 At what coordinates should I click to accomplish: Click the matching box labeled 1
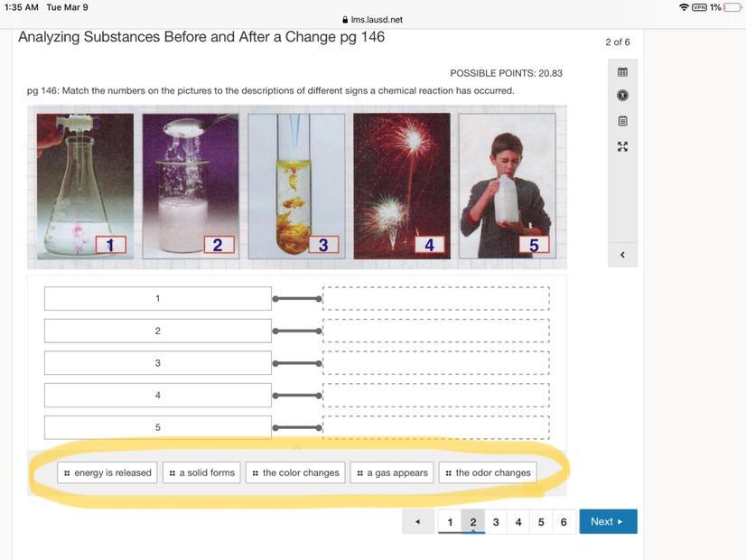158,299
